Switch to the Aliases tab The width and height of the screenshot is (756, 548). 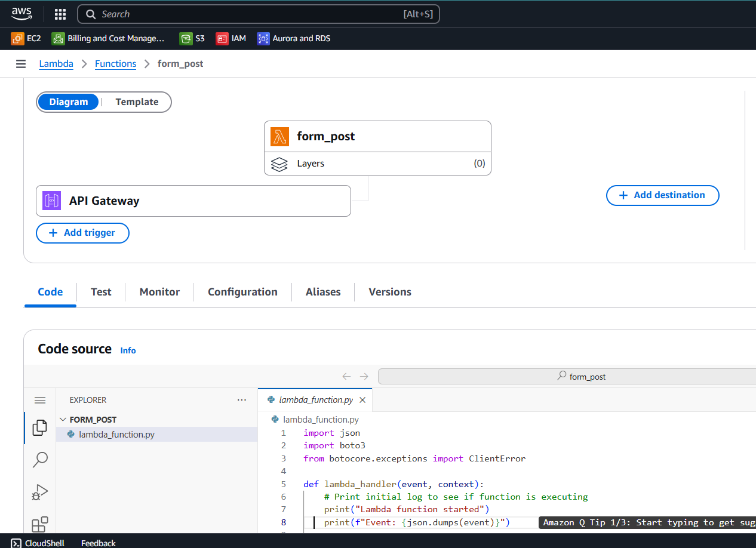tap(323, 292)
